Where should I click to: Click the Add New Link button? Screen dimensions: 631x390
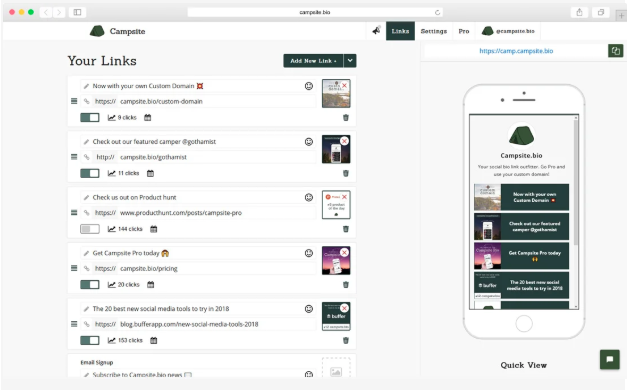313,61
